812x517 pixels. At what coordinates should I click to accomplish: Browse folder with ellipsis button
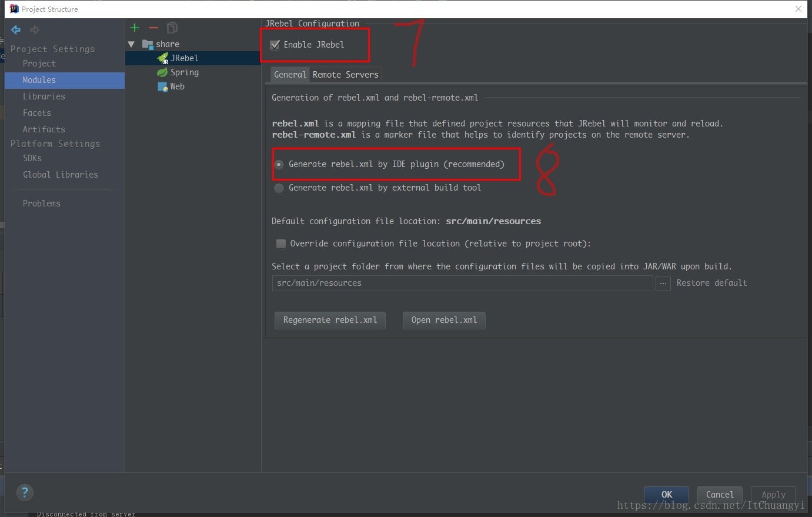pyautogui.click(x=663, y=283)
